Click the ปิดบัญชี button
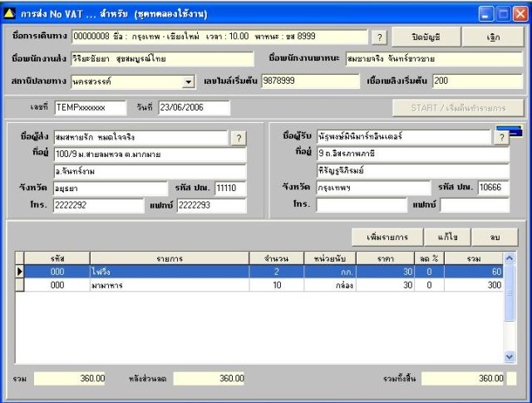Screen dimensions: 532x403 click(x=426, y=37)
